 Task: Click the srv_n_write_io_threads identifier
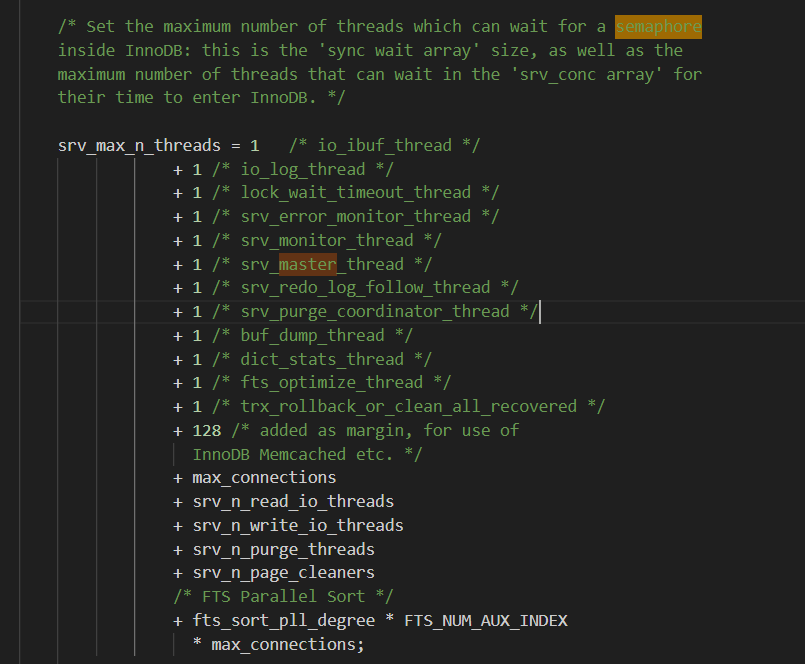tap(298, 525)
